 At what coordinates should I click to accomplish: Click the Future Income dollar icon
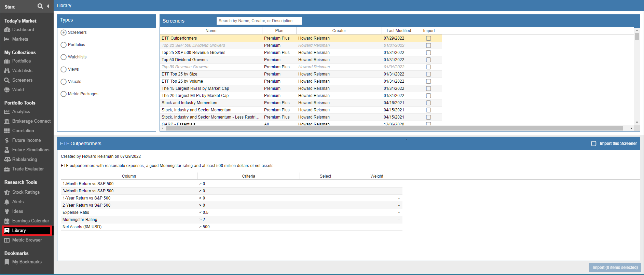(7, 140)
